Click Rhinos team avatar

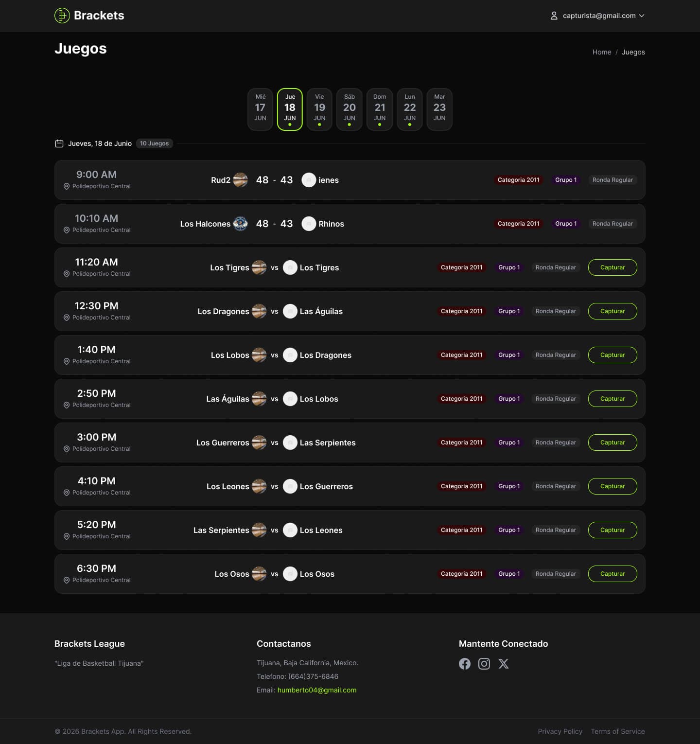(x=309, y=224)
